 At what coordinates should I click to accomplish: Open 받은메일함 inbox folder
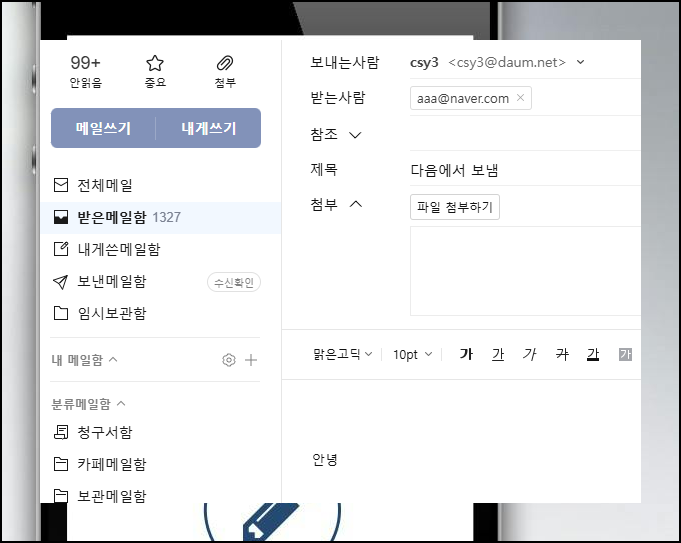(x=161, y=217)
